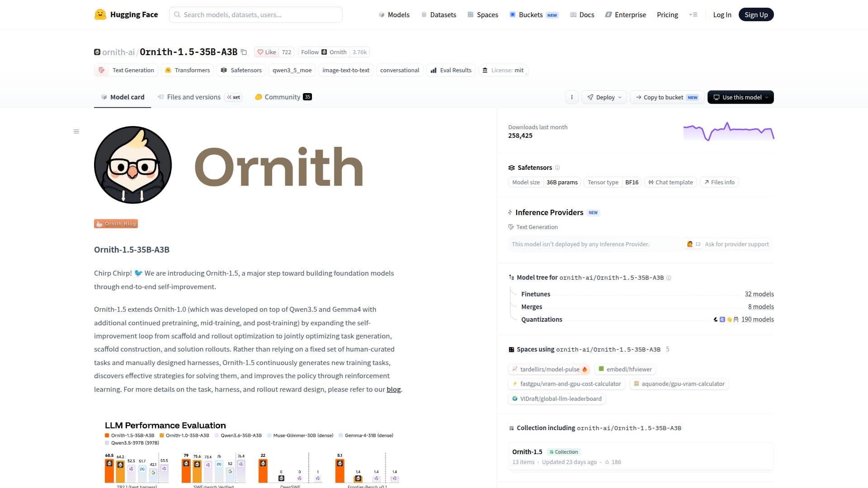868x488 pixels.
Task: Switch to the Model card tab
Action: pos(123,97)
